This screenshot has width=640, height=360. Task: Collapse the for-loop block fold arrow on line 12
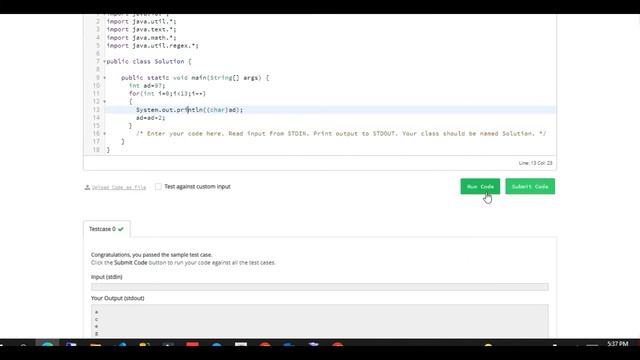point(104,101)
